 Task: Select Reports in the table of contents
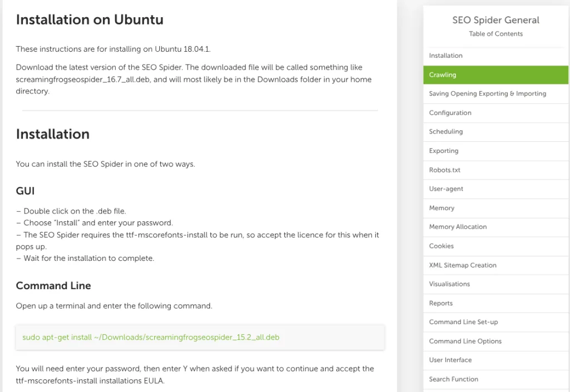pos(441,303)
